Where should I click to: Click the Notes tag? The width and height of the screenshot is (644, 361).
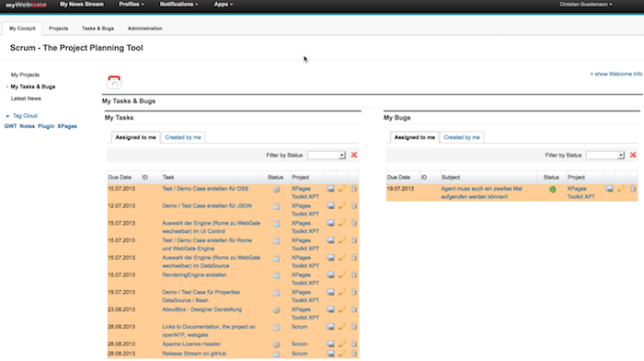tap(27, 126)
